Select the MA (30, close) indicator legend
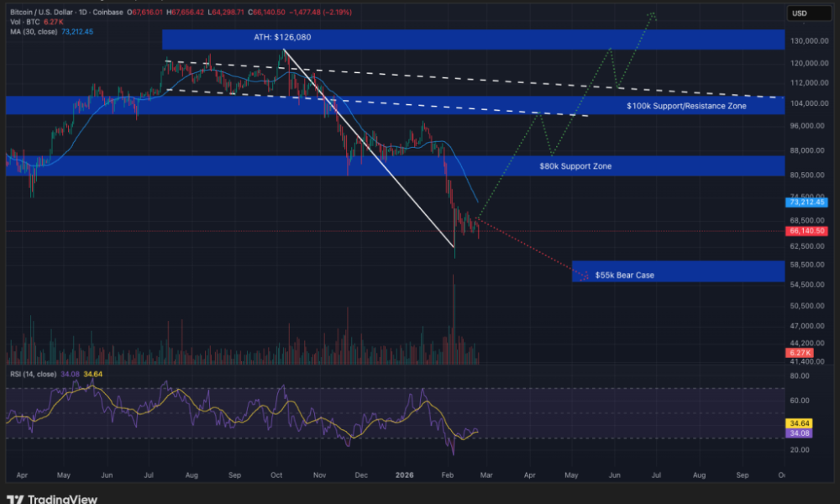The image size is (840, 504). [x=34, y=32]
